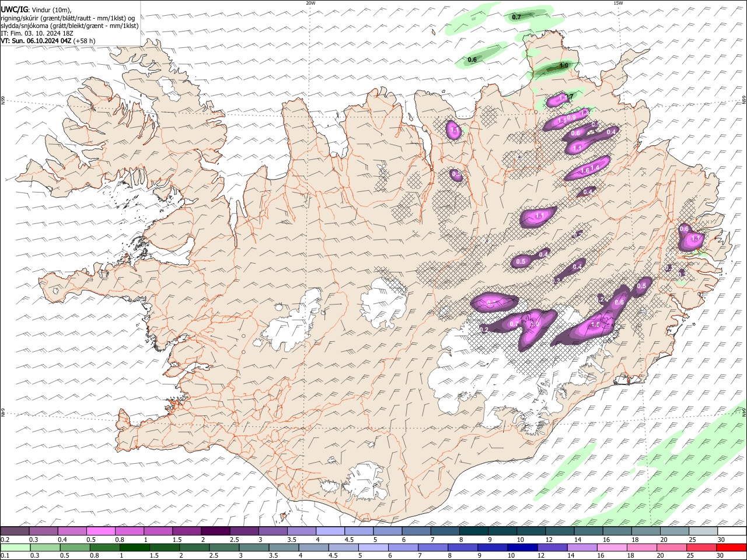Click the violet swatch between 12 and 14 in lower row
The image size is (747, 560).
pos(551,547)
